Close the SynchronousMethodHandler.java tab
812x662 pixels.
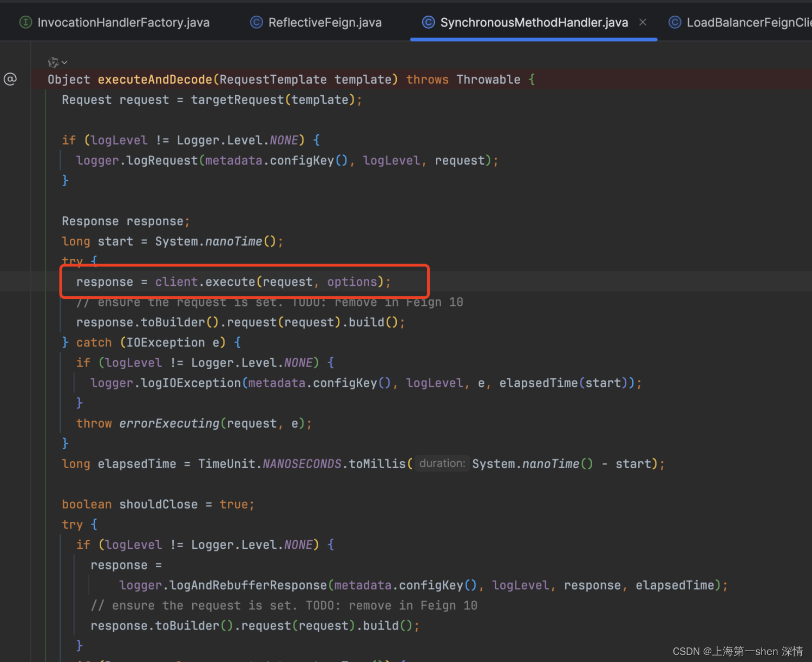tap(643, 22)
